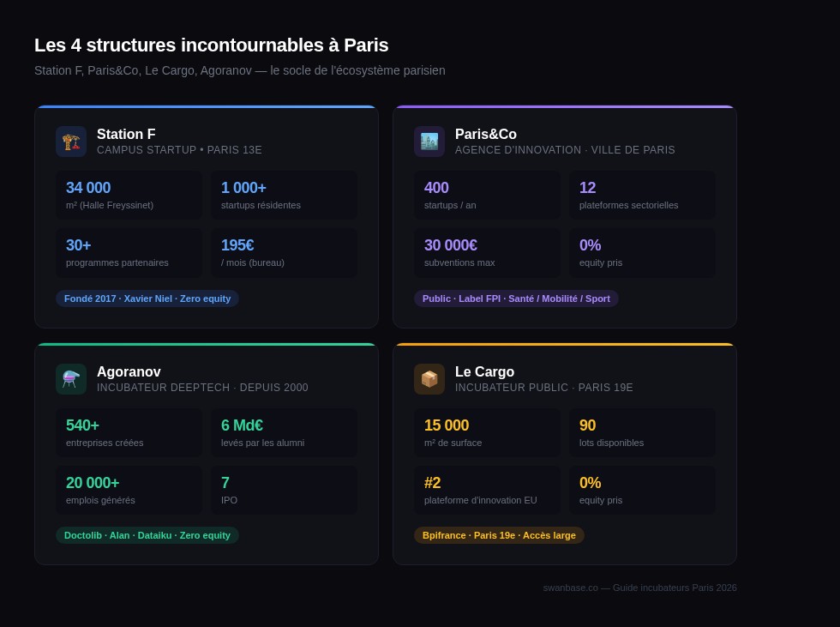Screen dimensions: 840x627
Task: Open the Paris&Co card heading
Action: pos(485,134)
